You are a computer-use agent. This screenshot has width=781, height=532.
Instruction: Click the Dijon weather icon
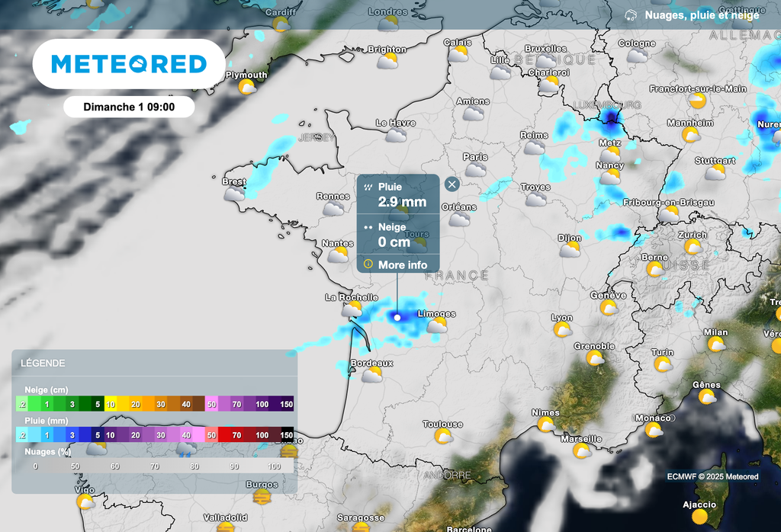coord(569,250)
